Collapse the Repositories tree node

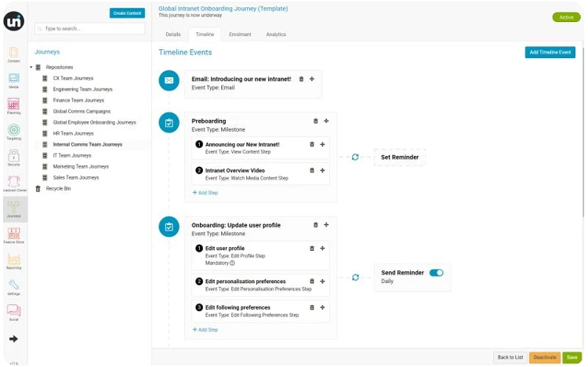[x=31, y=67]
